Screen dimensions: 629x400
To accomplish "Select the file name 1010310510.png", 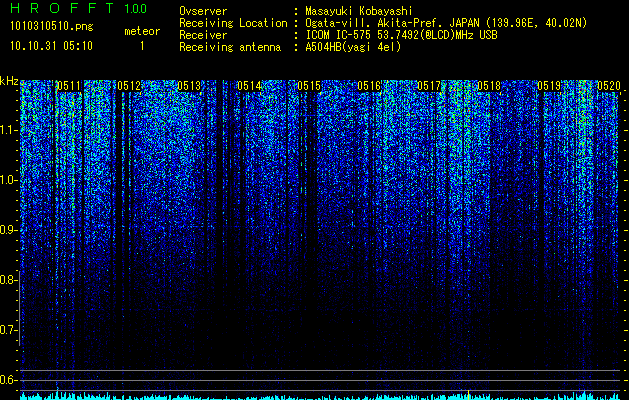I will coord(52,27).
